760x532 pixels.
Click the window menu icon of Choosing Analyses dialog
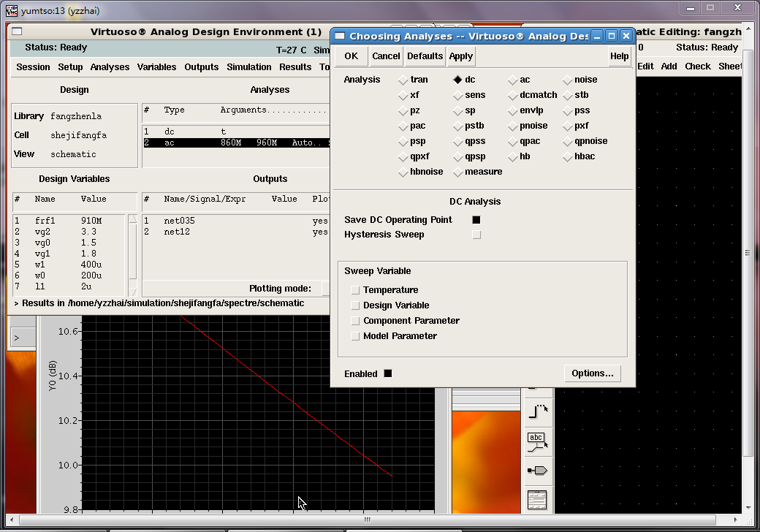coord(340,36)
